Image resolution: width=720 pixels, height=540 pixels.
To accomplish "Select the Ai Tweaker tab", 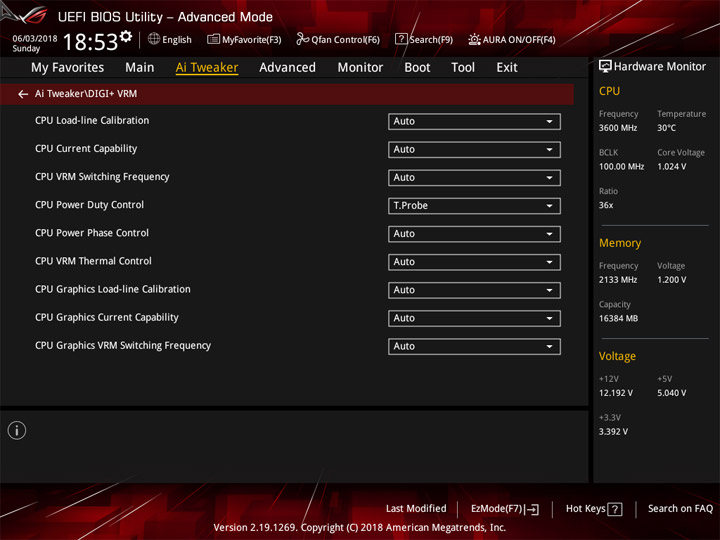I will (207, 68).
